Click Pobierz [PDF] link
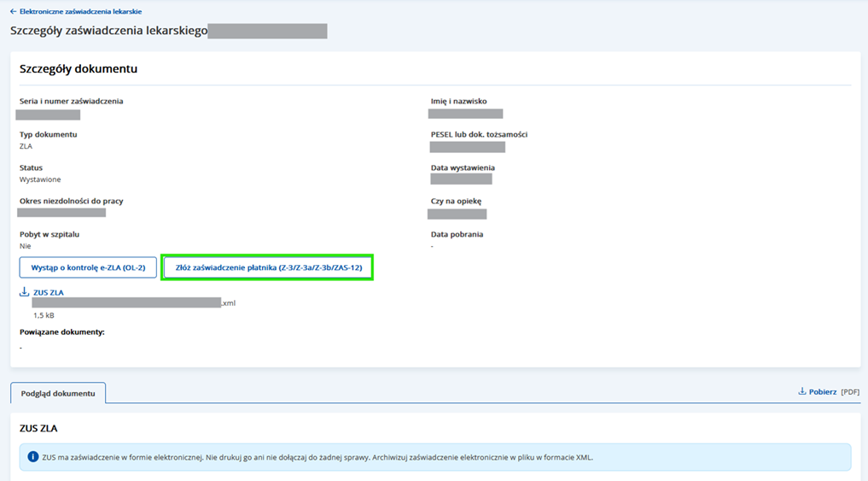 coord(823,391)
